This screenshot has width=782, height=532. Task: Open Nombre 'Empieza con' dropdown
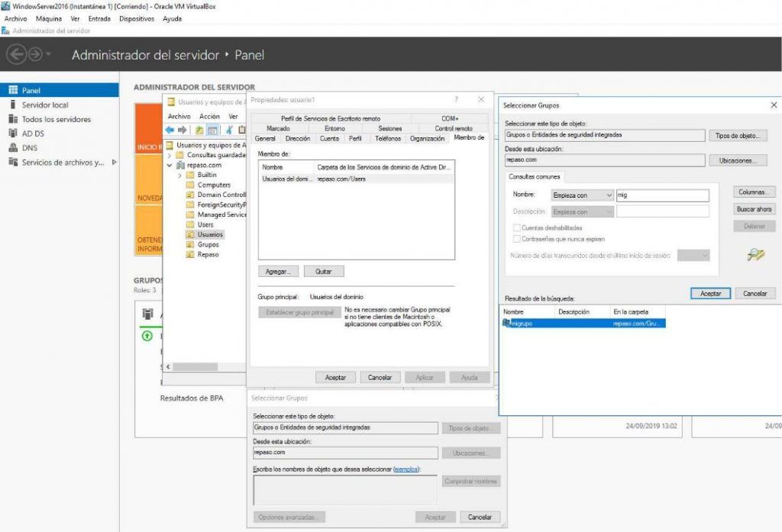[x=582, y=195]
